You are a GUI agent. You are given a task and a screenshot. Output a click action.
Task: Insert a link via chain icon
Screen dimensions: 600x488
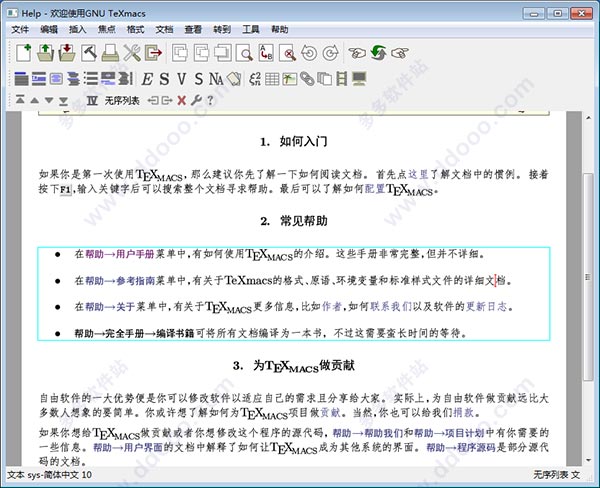click(x=307, y=79)
